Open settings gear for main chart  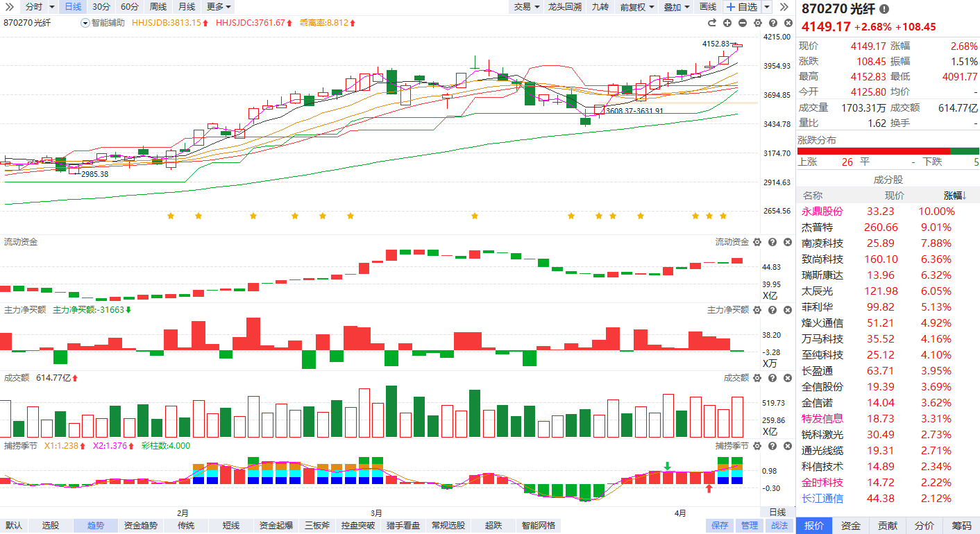click(757, 23)
